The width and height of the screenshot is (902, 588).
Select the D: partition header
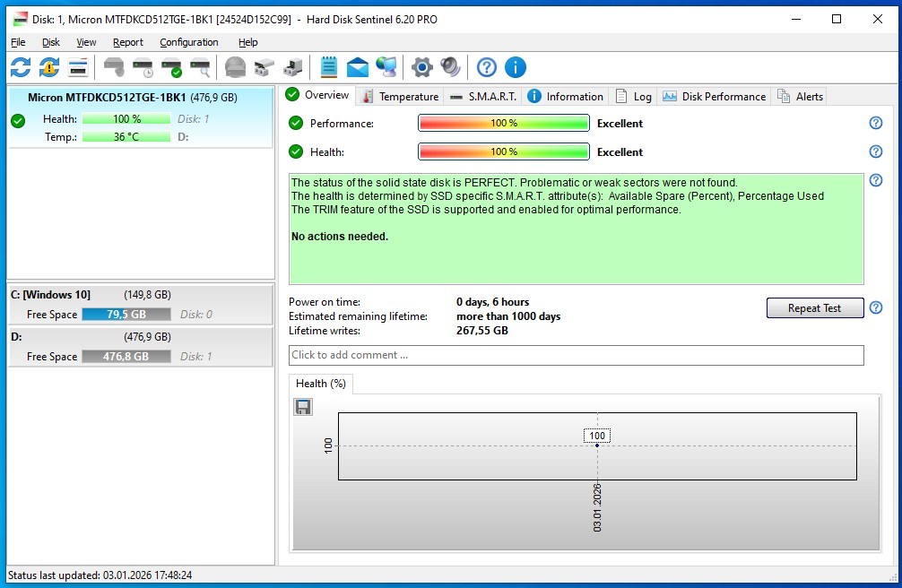point(141,336)
